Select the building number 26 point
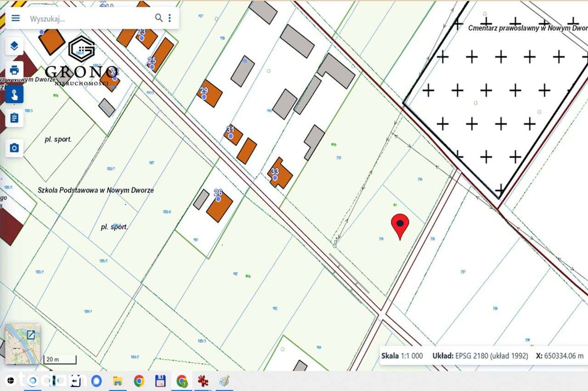 click(218, 199)
